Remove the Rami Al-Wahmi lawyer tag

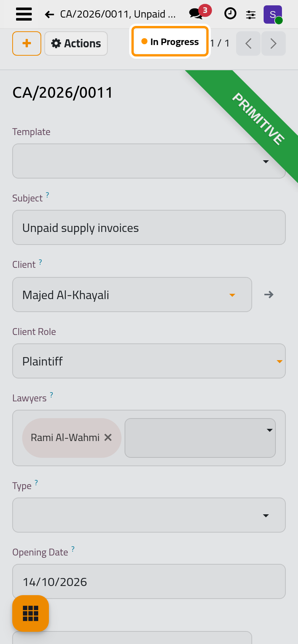point(108,438)
